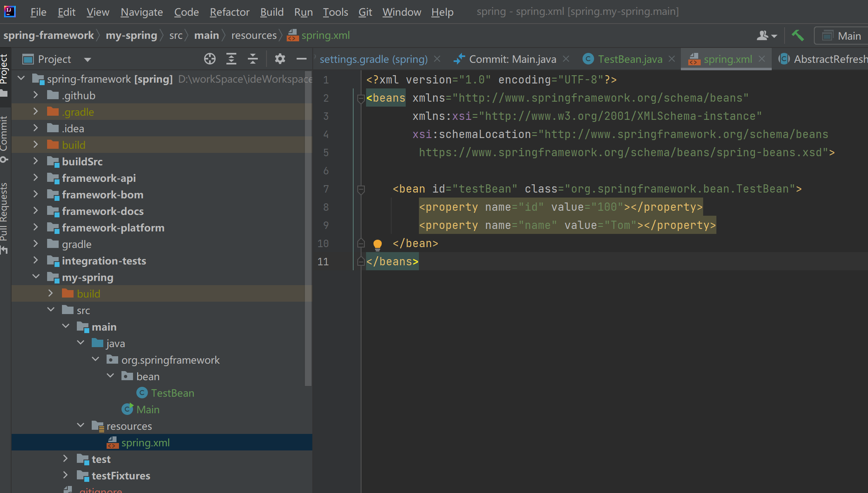The image size is (868, 493).
Task: Click the my-spring breadcrumb in navigation bar
Action: pyautogui.click(x=131, y=36)
